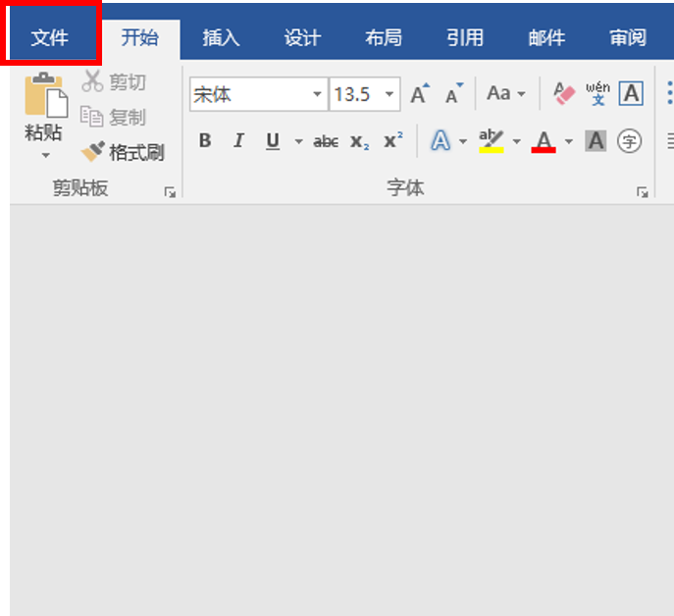
Task: Decrease font size with shrink icon
Action: click(453, 94)
